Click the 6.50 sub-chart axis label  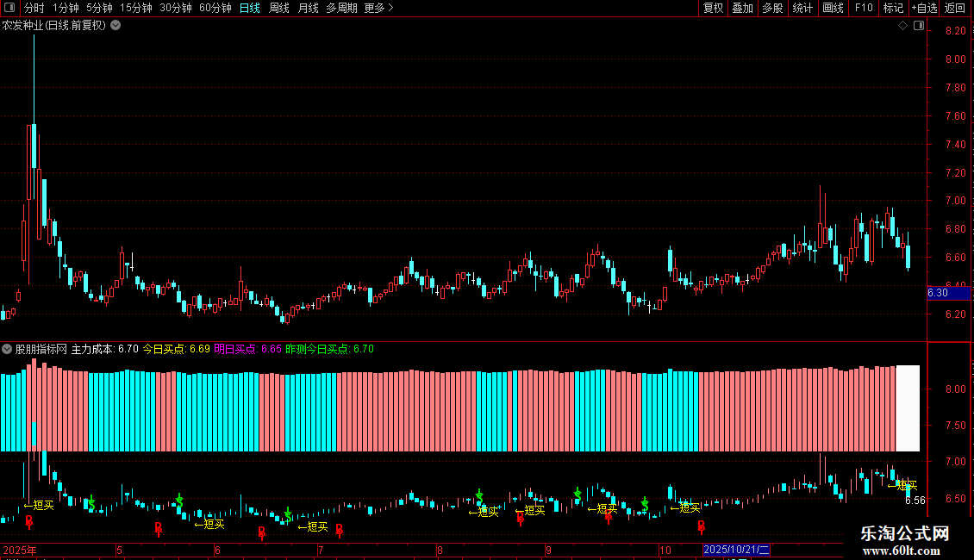coord(956,499)
